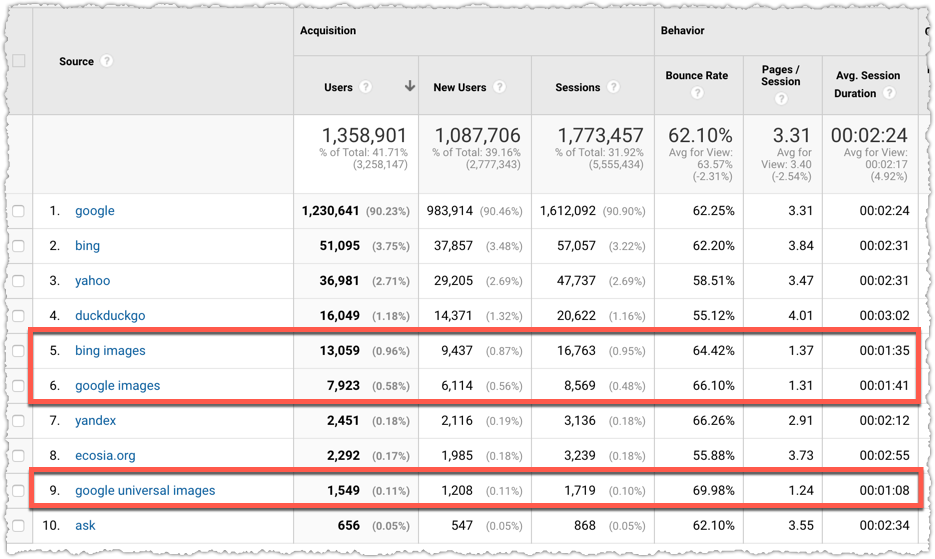Check the box for the google images row
The image size is (935, 559).
click(18, 386)
